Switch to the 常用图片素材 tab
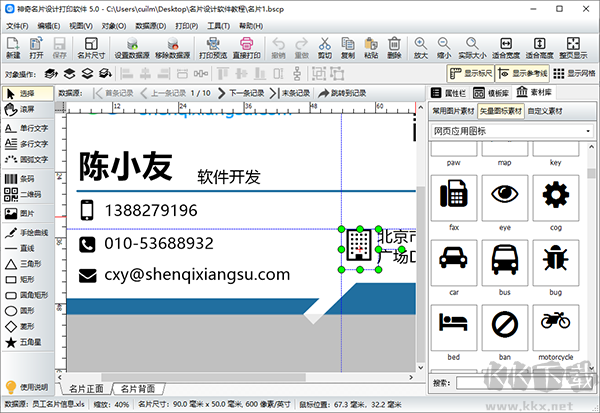600x413 pixels. coord(453,111)
